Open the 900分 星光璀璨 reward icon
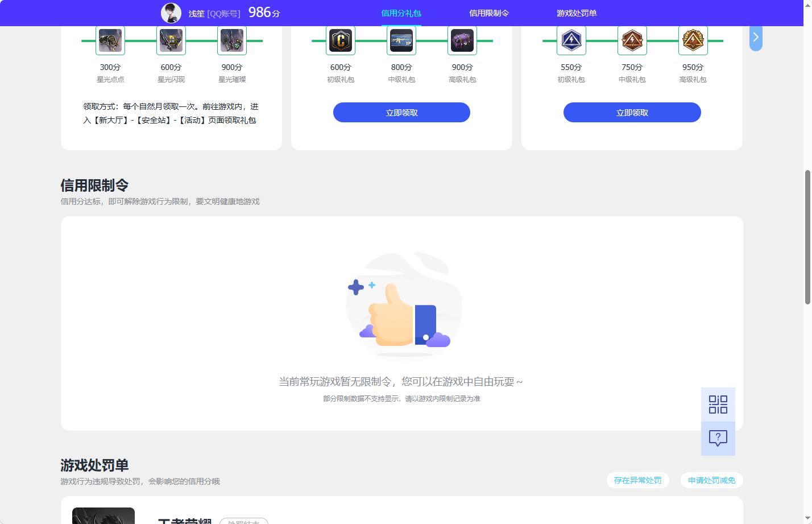The width and height of the screenshot is (812, 524). click(x=232, y=40)
